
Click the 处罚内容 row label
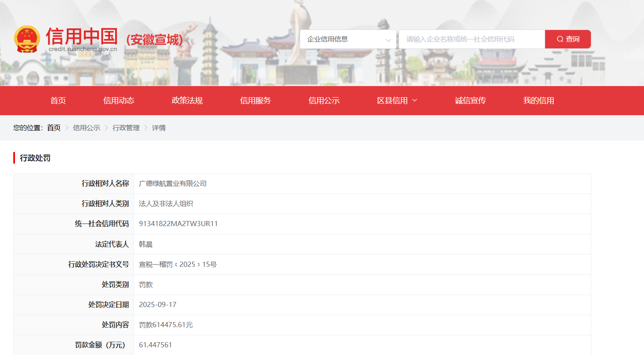[116, 325]
